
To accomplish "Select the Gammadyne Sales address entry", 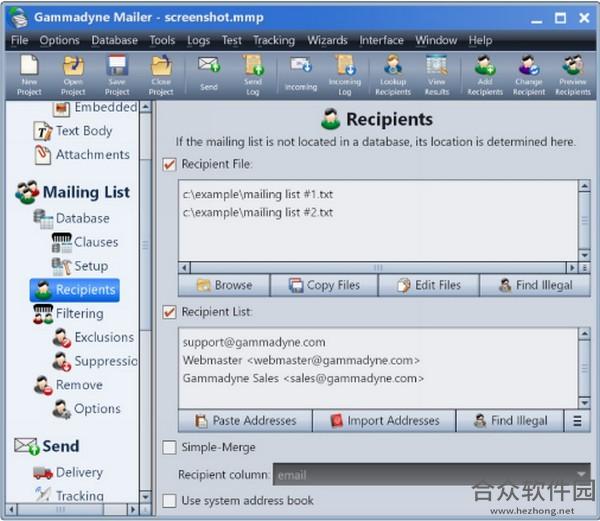I will (x=303, y=378).
